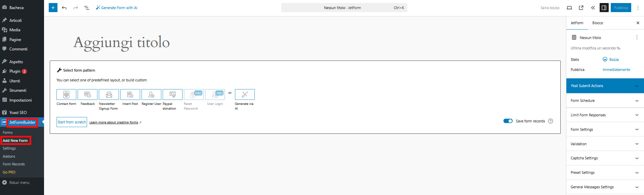Click the redo arrow icon
The width and height of the screenshot is (644, 195).
[x=76, y=8]
